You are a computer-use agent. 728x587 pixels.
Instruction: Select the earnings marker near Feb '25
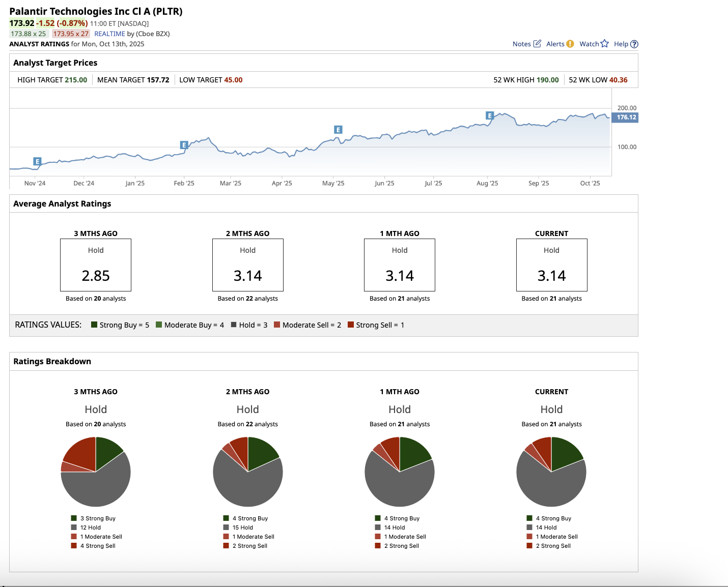tap(184, 145)
